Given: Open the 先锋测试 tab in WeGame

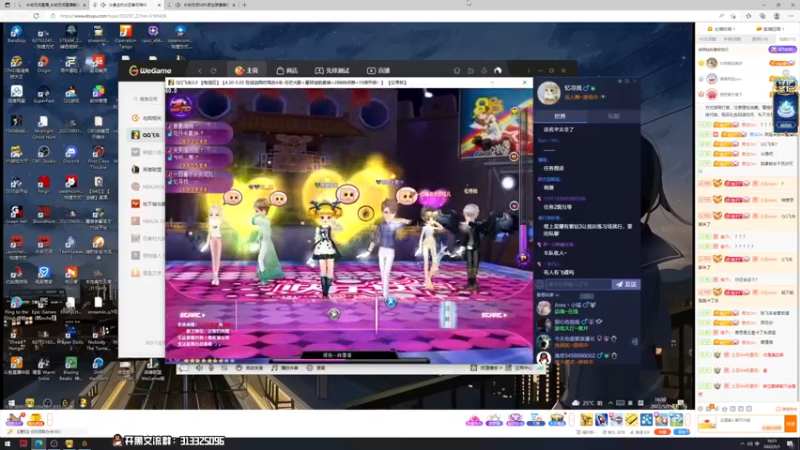Looking at the screenshot, I should point(332,70).
